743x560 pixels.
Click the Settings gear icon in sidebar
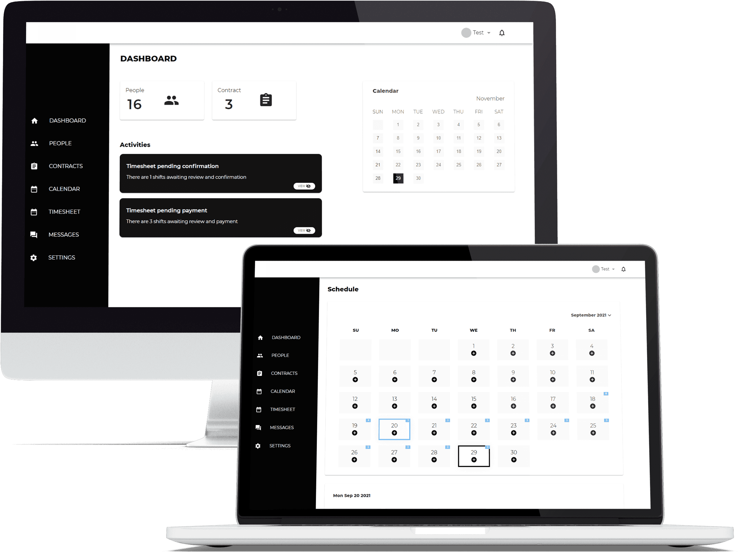coord(33,257)
